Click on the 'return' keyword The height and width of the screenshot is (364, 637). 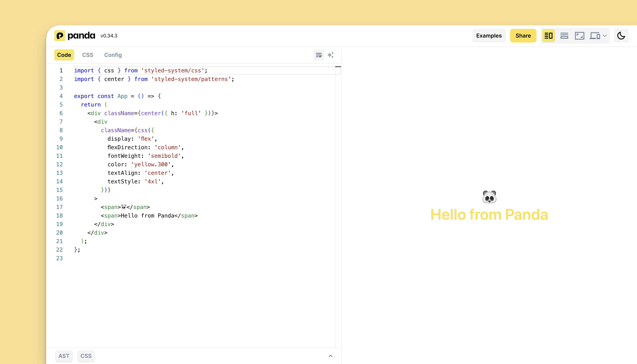[91, 105]
